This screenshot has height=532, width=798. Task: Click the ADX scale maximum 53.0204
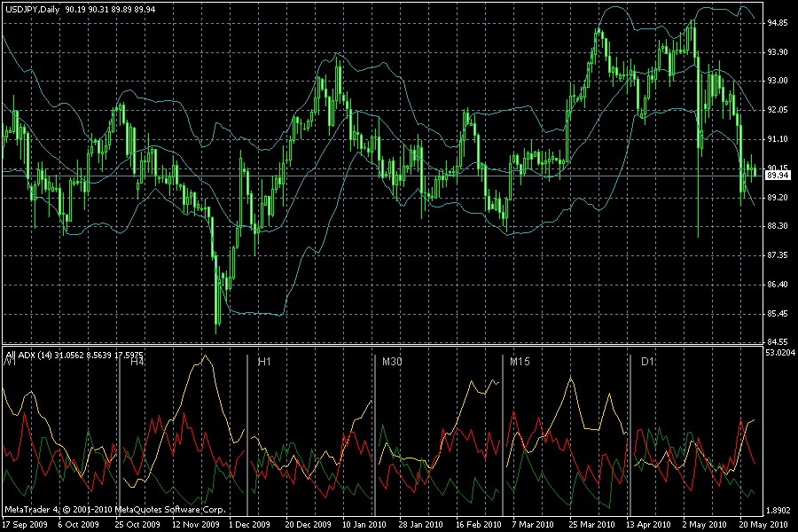pos(780,352)
